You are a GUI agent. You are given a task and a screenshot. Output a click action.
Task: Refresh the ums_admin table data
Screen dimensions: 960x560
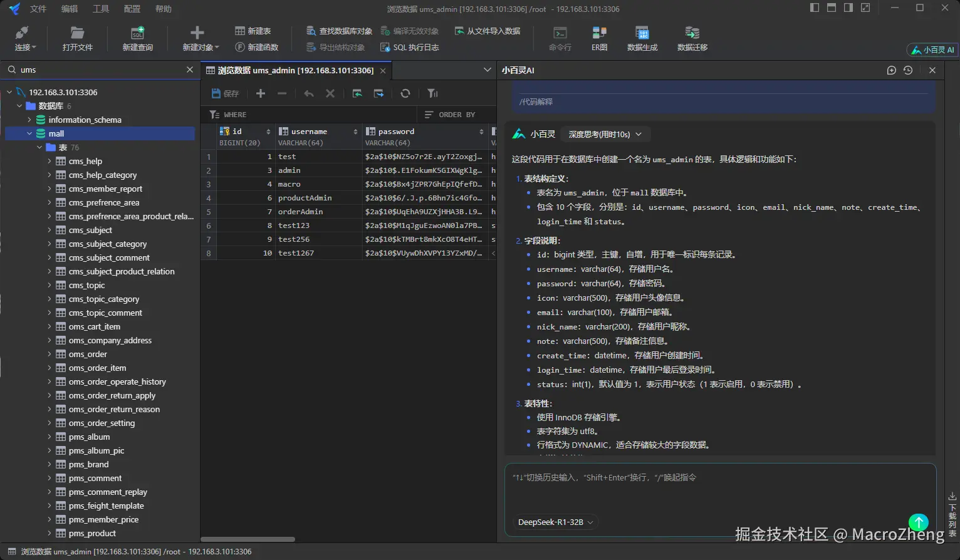[x=405, y=93]
